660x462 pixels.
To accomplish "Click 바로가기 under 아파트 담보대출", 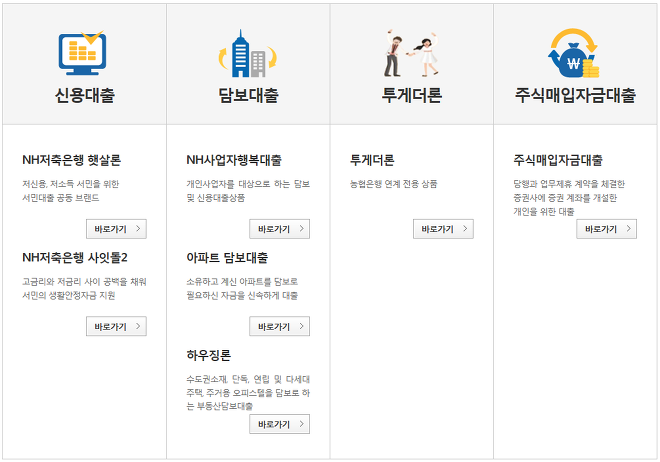I will 279,326.
